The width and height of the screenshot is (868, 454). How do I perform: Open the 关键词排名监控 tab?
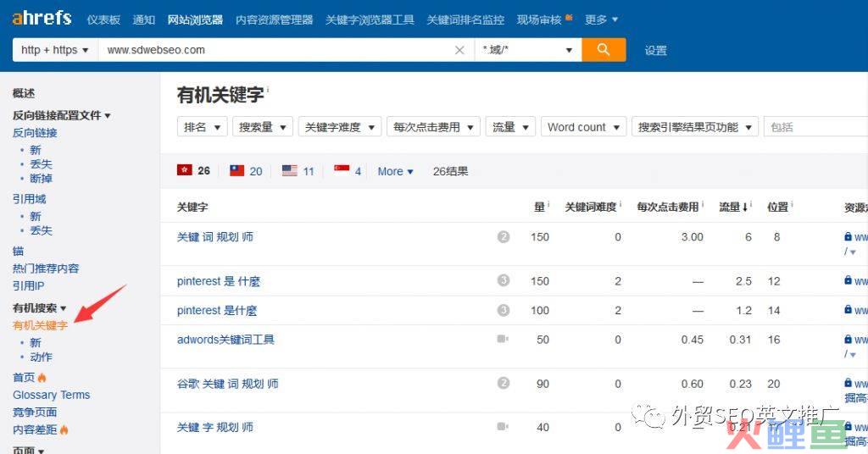465,20
